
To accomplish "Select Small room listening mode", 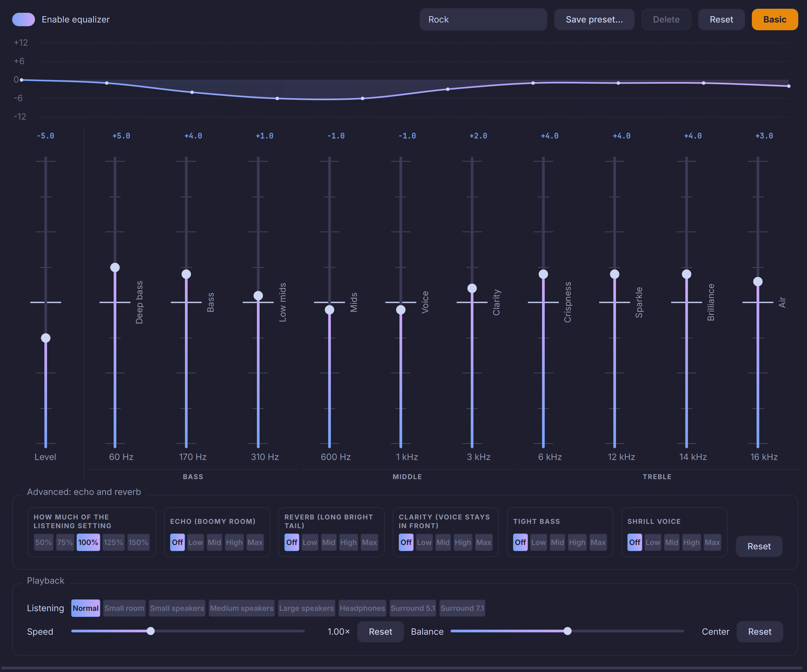I will (124, 608).
